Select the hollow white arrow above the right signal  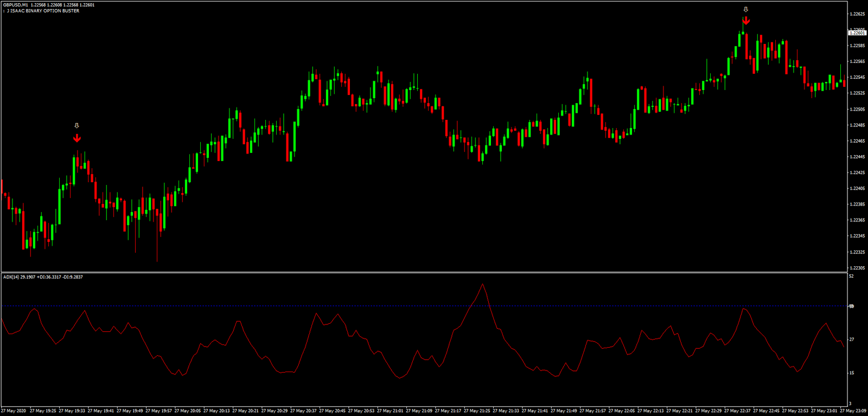click(x=746, y=9)
